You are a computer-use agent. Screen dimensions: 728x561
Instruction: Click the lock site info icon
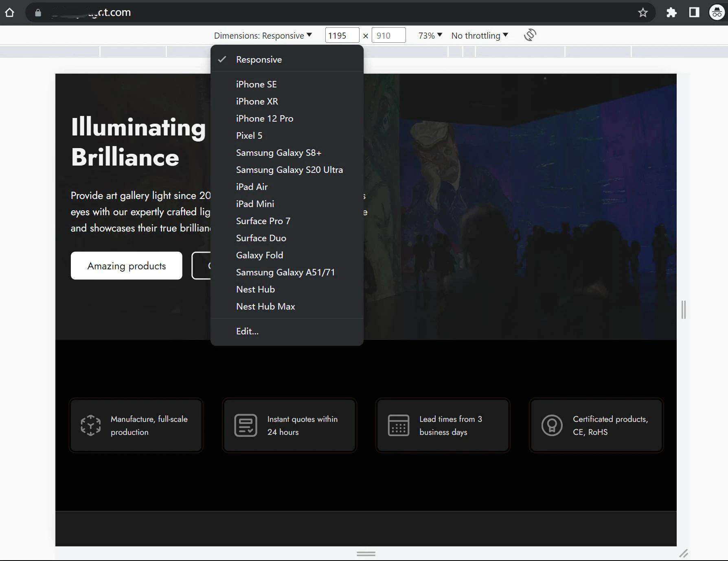tap(38, 13)
